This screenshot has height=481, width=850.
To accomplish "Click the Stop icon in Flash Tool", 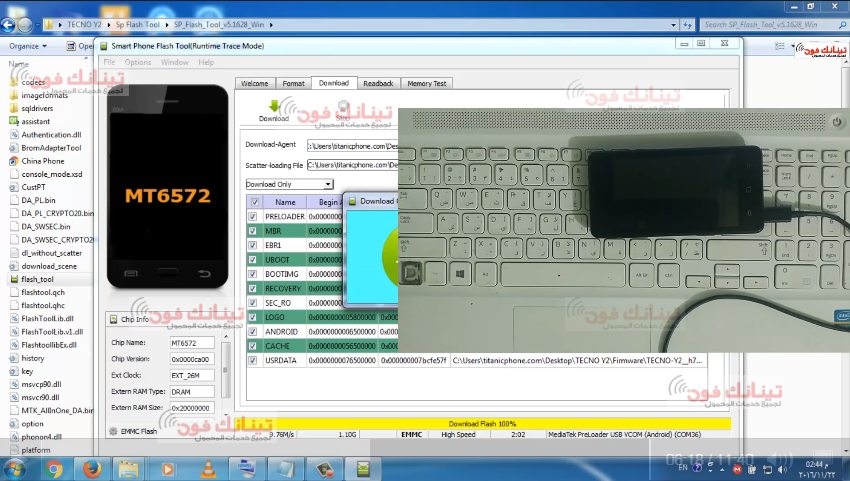I will pyautogui.click(x=343, y=106).
